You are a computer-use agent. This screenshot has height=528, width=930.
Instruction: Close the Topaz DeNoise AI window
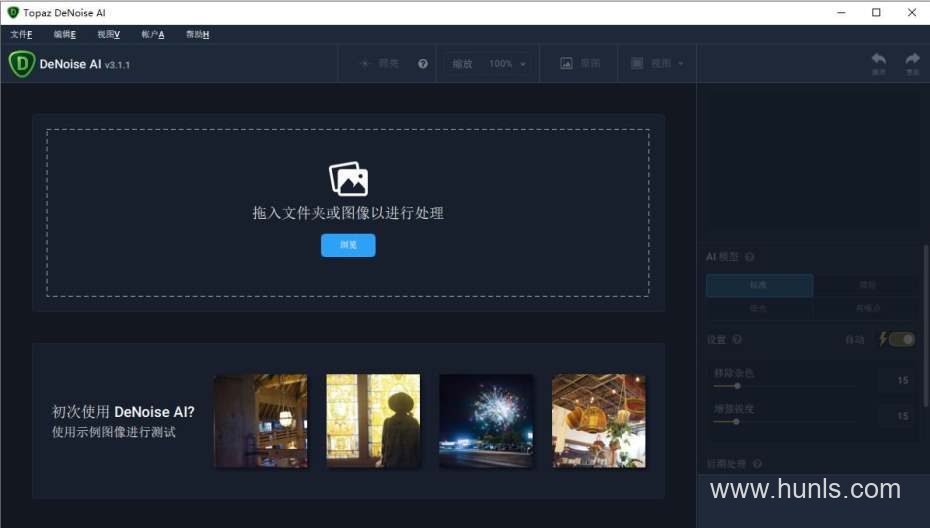[x=912, y=12]
